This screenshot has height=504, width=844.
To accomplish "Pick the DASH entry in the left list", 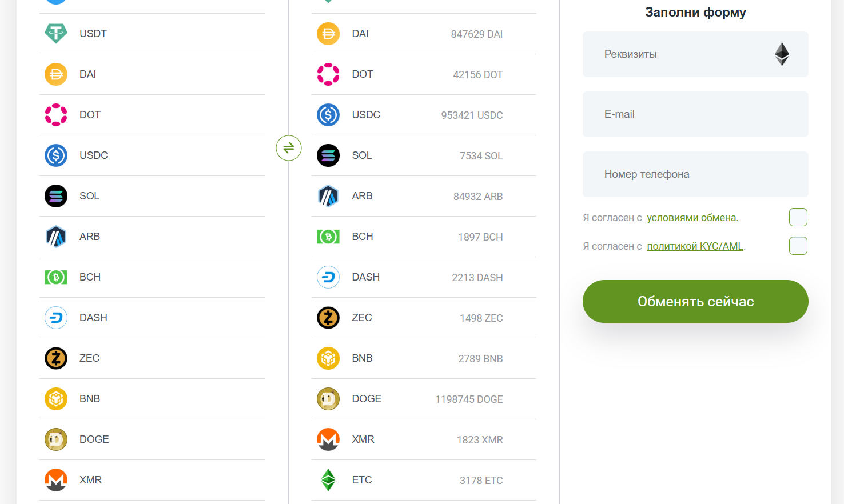I will 152,318.
